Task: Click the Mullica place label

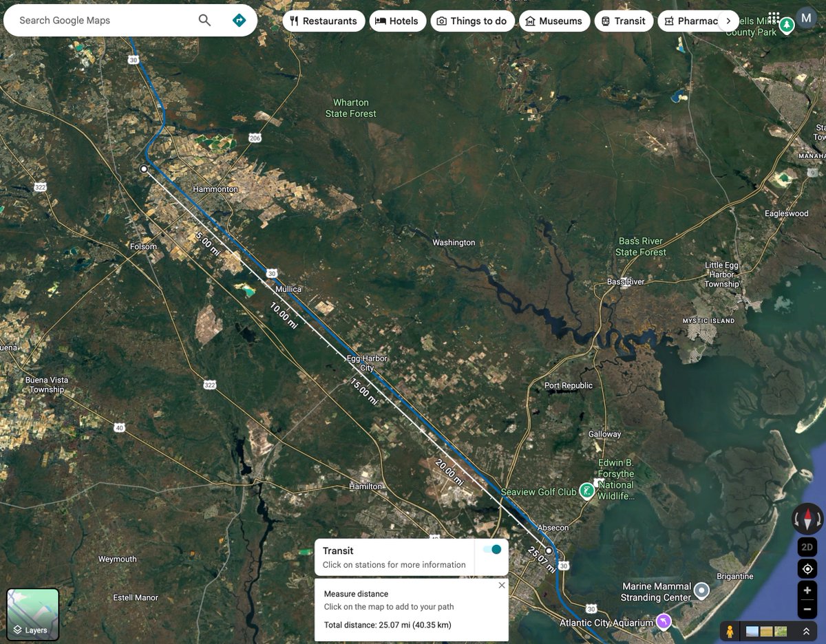Action: click(x=288, y=289)
